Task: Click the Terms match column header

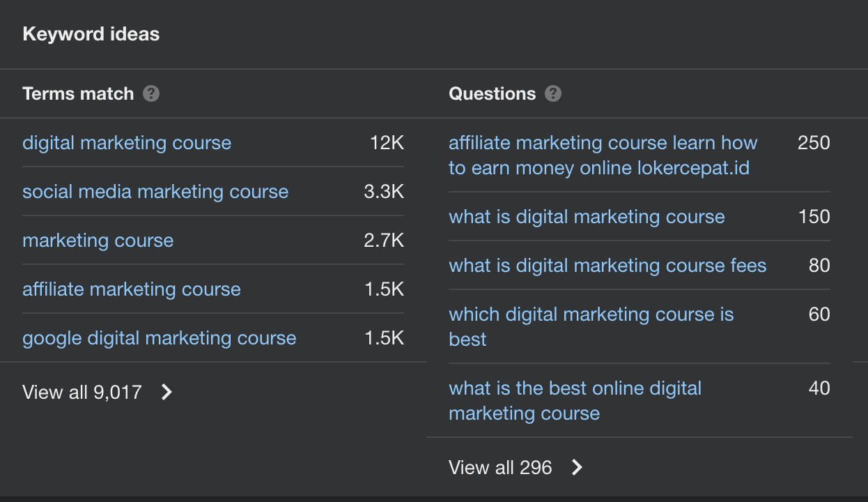Action: click(79, 93)
